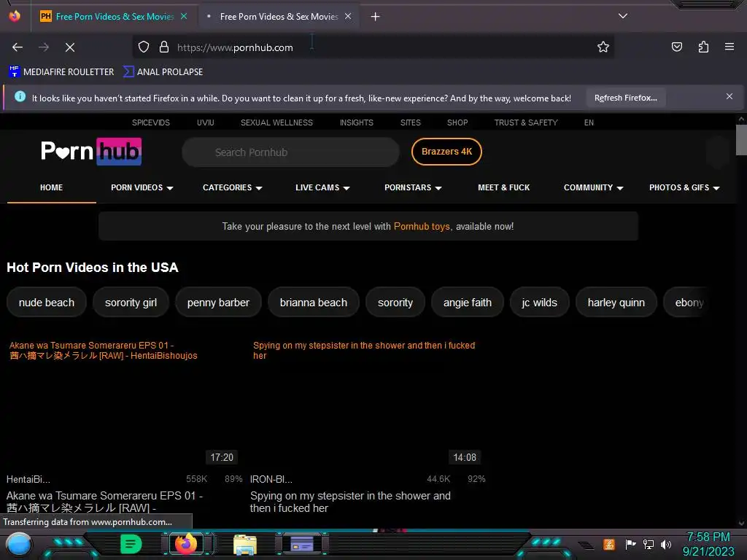This screenshot has width=747, height=560.
Task: Select the "sorority girl" tag chip
Action: pos(131,303)
